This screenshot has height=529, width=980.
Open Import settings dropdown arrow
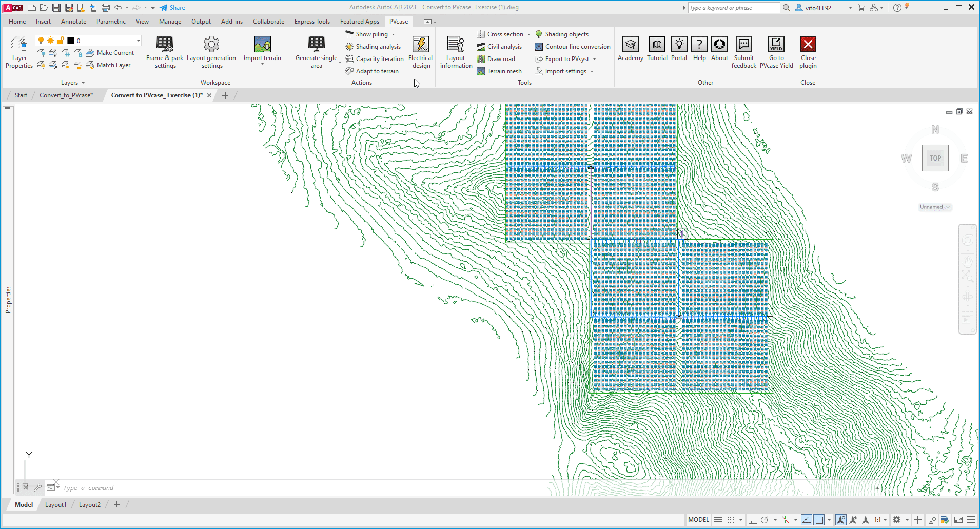pyautogui.click(x=592, y=71)
